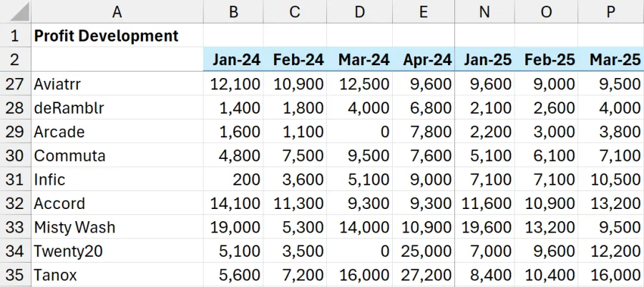
Task: Select row 2 header
Action: point(14,59)
